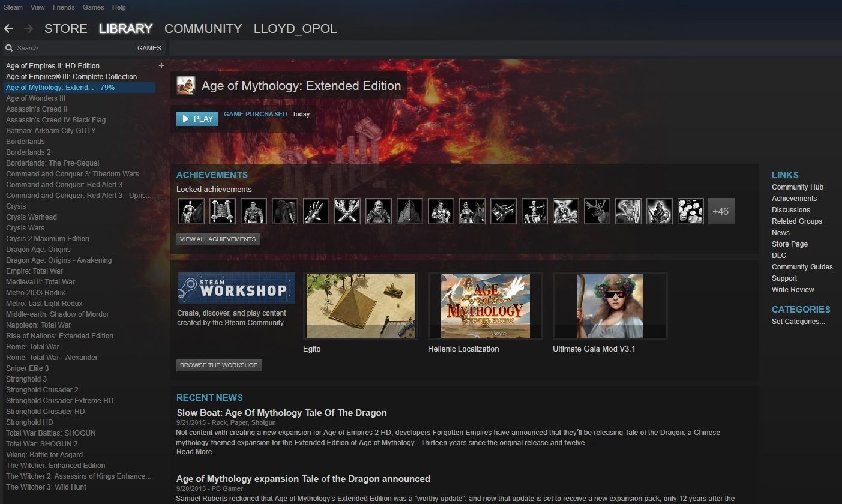Open the Store Page link
The width and height of the screenshot is (842, 504).
790,244
